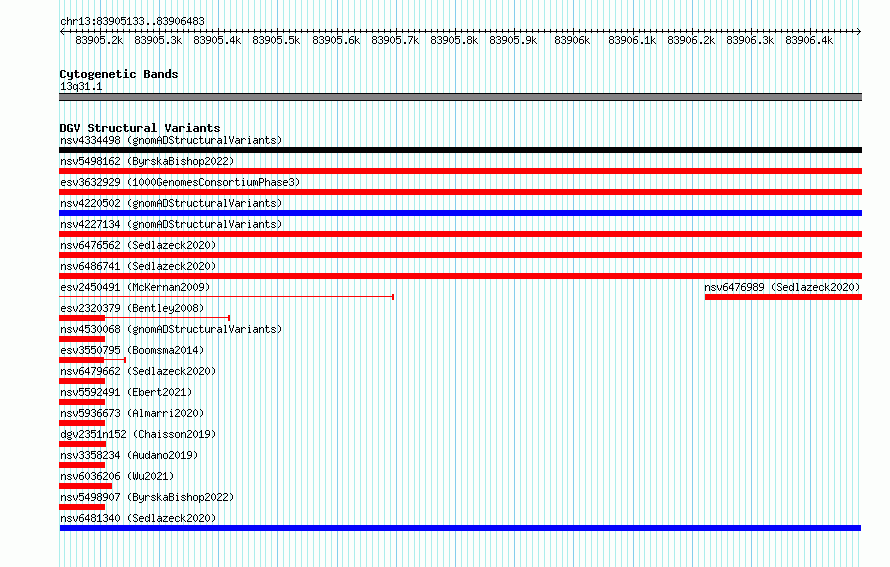The height and width of the screenshot is (567, 890).
Task: Select the black nsv4334498 variant bar
Action: click(460, 150)
